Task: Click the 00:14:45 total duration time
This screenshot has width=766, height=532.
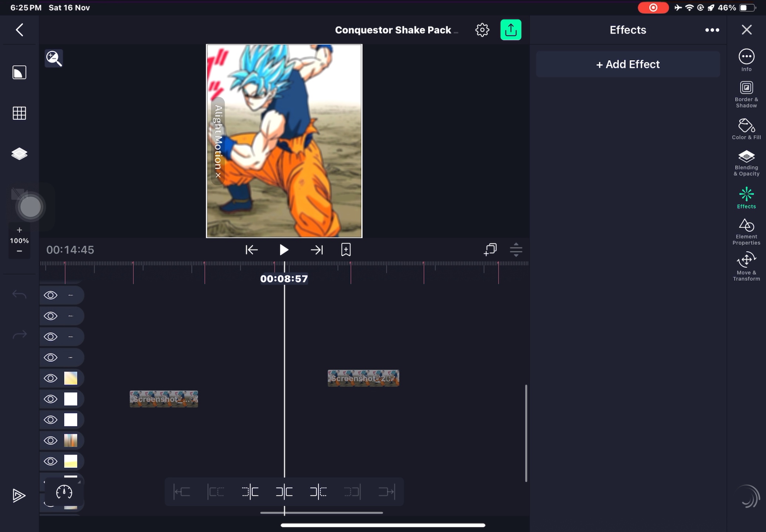Action: 70,250
